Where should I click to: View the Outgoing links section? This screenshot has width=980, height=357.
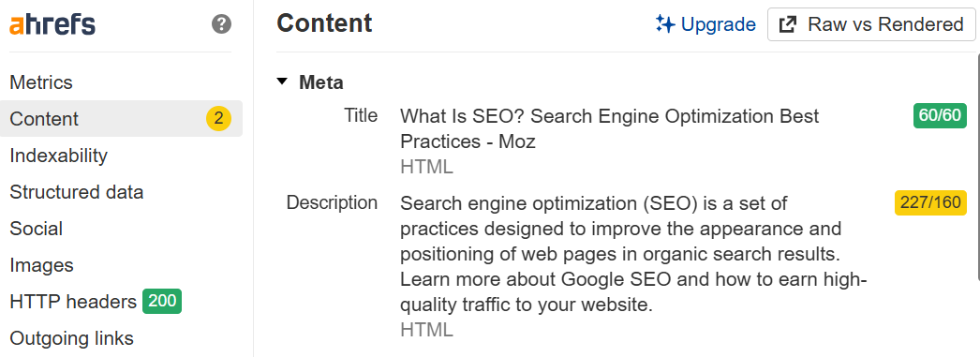(72, 338)
